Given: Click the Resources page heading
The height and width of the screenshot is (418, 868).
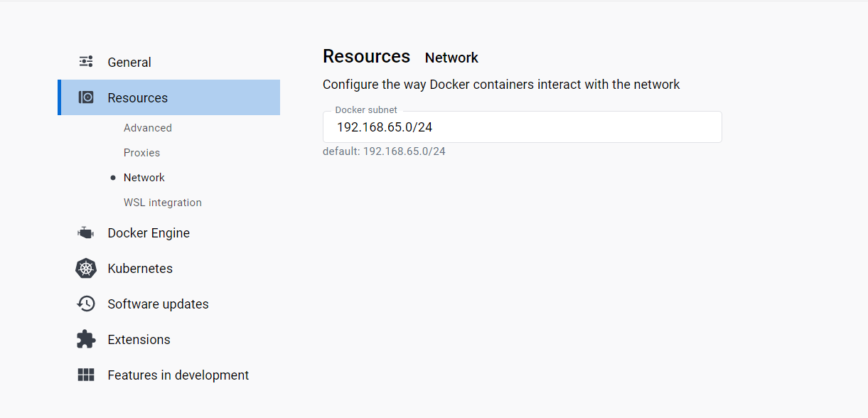Looking at the screenshot, I should [x=366, y=56].
